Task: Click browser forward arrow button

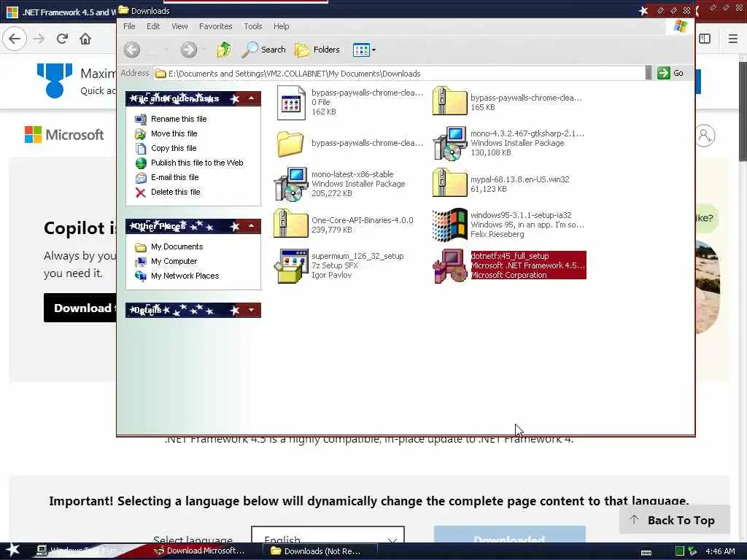Action: click(39, 39)
